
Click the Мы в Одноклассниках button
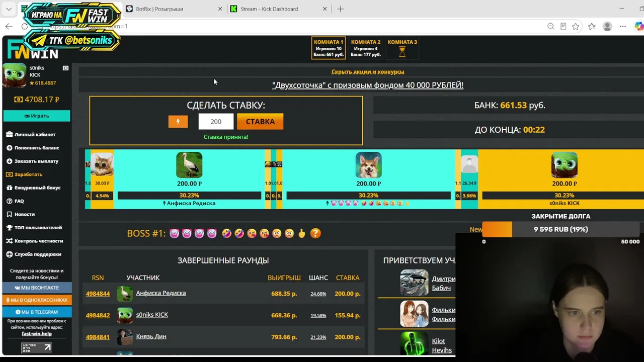(x=37, y=300)
